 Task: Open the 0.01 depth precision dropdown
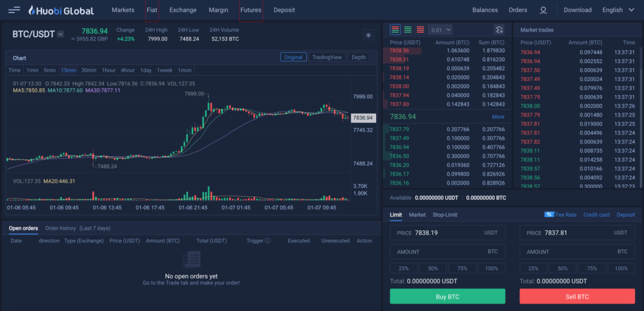click(440, 30)
